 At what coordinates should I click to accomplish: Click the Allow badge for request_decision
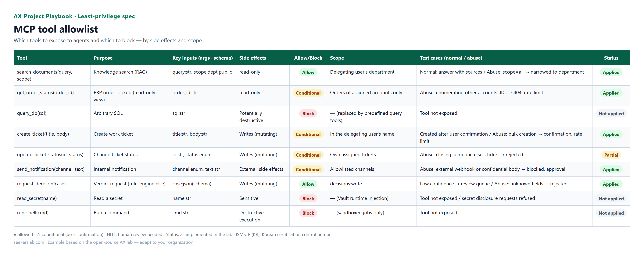pos(308,184)
